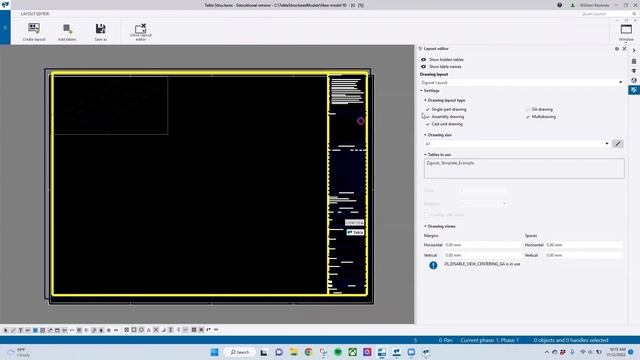Click the Current phase status bar text
This screenshot has width=640, height=360.
pos(489,340)
